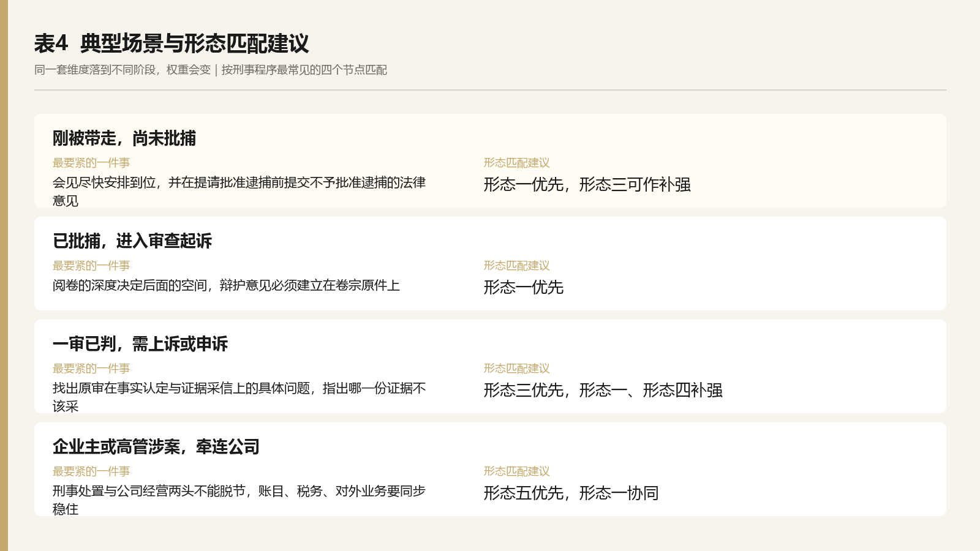Click the text 刑事处置与公司经营两头不能脱节
The height and width of the screenshot is (551, 980).
[239, 500]
